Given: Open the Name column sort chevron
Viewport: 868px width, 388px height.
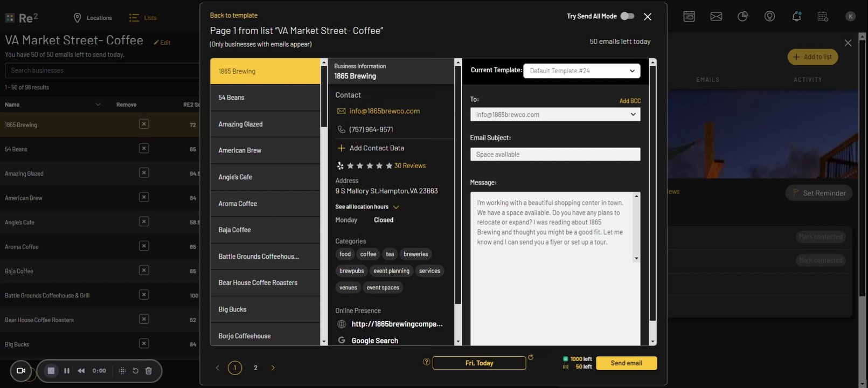Looking at the screenshot, I should pyautogui.click(x=98, y=105).
